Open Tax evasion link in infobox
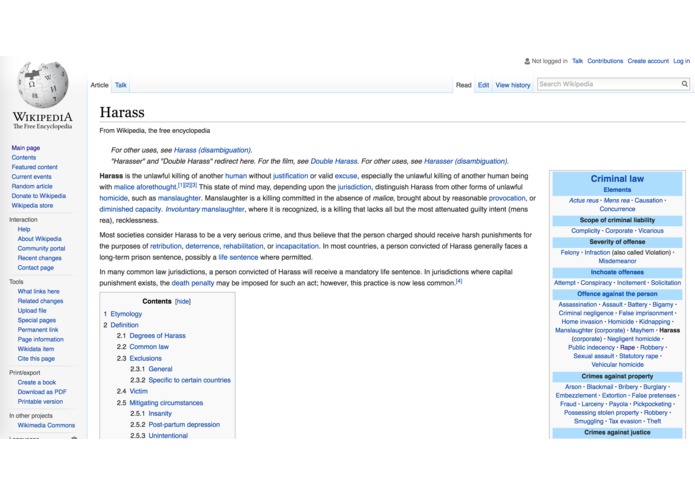The image size is (695, 494). tap(625, 422)
